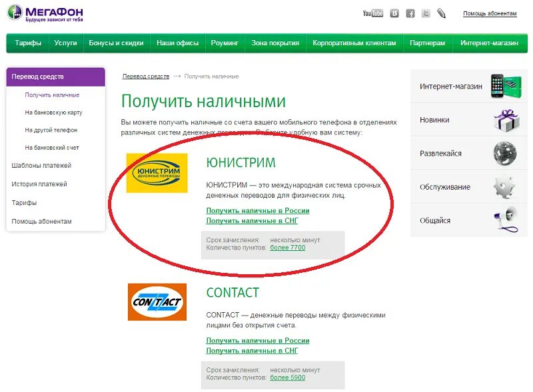Viewport: 533px width, 392px height.
Task: Click the MegaFon logo
Action: click(45, 13)
